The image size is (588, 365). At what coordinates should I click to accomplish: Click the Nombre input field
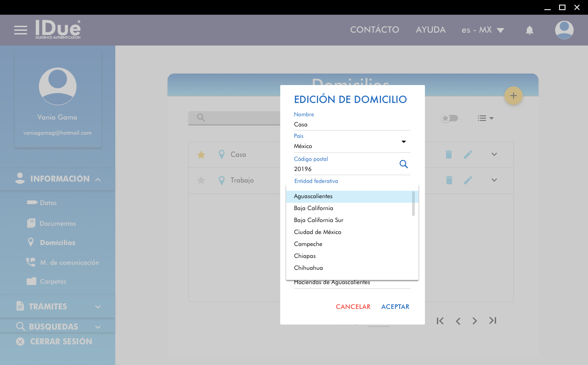[x=352, y=125]
